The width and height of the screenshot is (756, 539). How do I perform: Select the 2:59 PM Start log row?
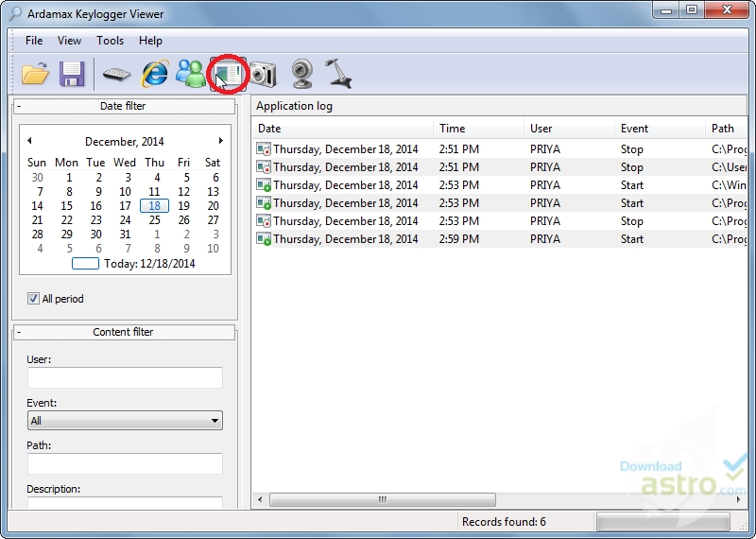tap(500, 239)
